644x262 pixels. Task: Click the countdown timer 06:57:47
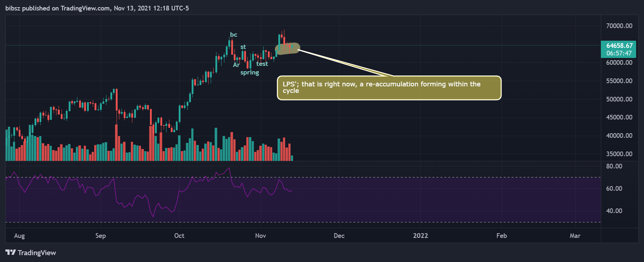(619, 53)
